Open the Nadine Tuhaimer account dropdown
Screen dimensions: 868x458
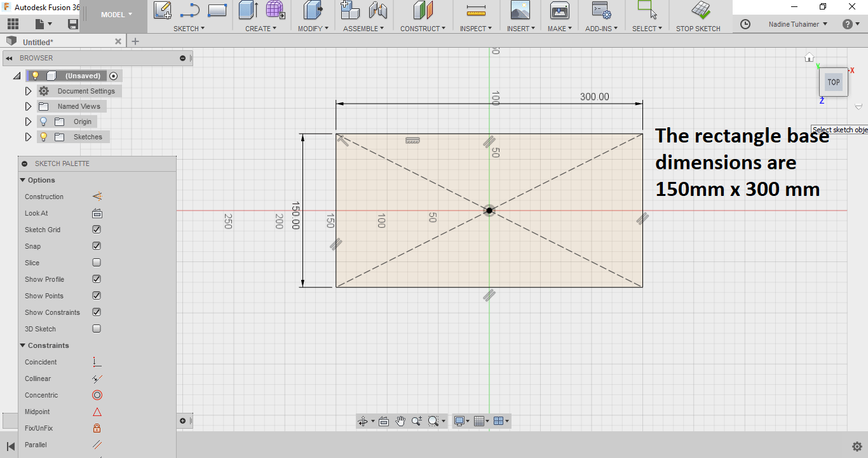coord(798,24)
